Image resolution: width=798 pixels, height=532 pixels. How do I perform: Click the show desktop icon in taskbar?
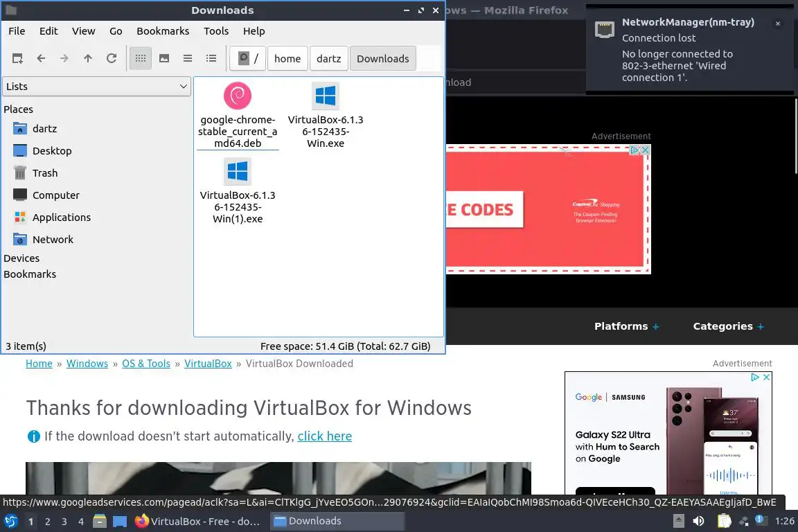click(x=120, y=522)
